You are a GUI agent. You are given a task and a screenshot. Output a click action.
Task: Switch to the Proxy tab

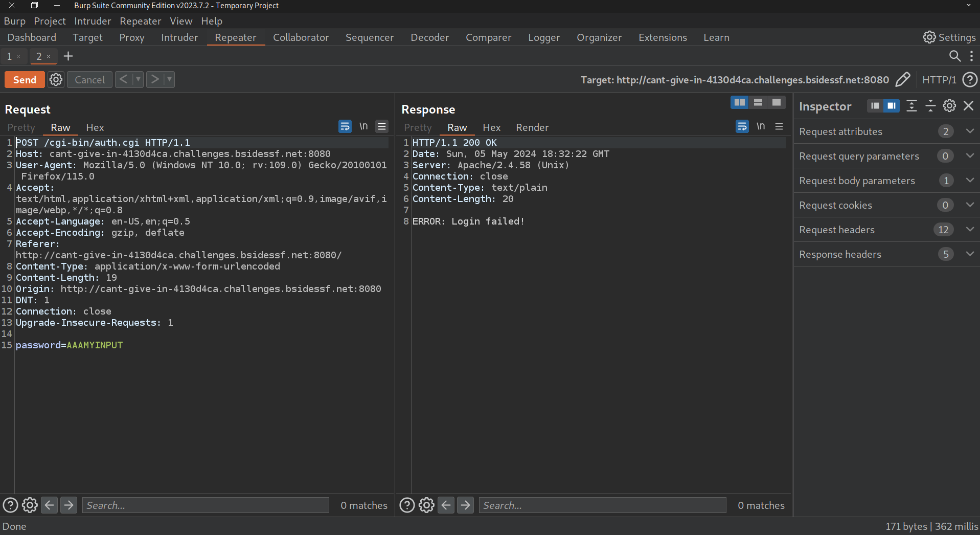131,37
